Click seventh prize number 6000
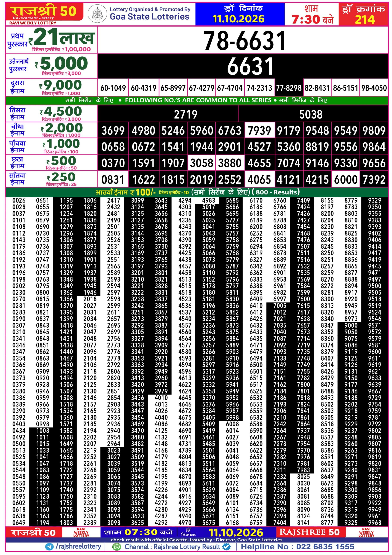The height and width of the screenshot is (555, 392). click(346, 180)
